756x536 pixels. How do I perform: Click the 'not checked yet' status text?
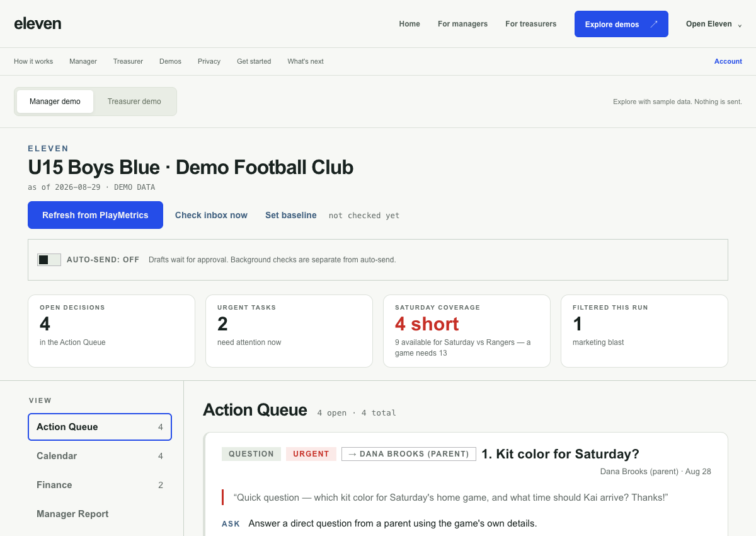(364, 216)
